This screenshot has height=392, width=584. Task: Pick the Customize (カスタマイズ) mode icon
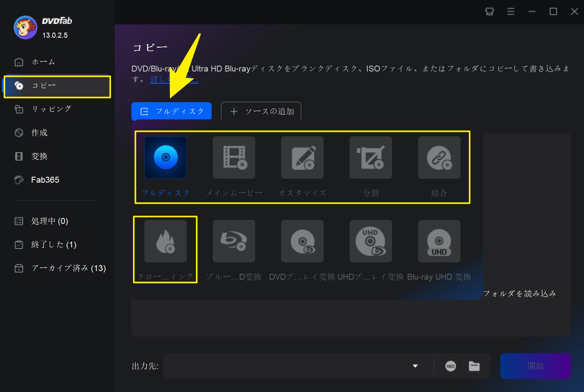point(302,158)
